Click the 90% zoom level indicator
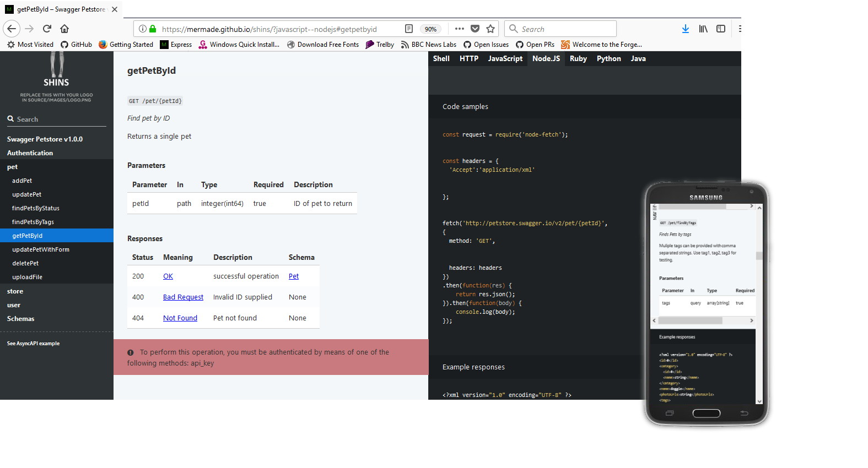 point(430,29)
